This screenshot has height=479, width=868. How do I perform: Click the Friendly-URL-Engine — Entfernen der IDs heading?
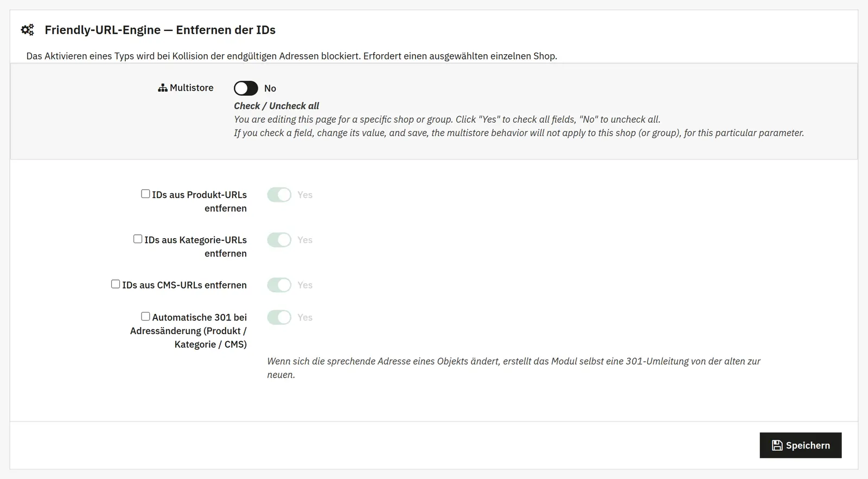pos(160,30)
